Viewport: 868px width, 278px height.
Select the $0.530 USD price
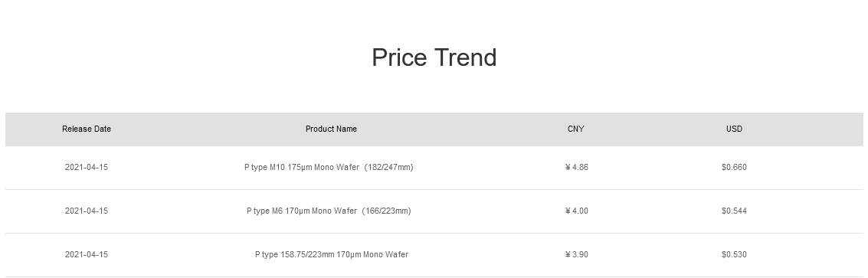tap(734, 255)
